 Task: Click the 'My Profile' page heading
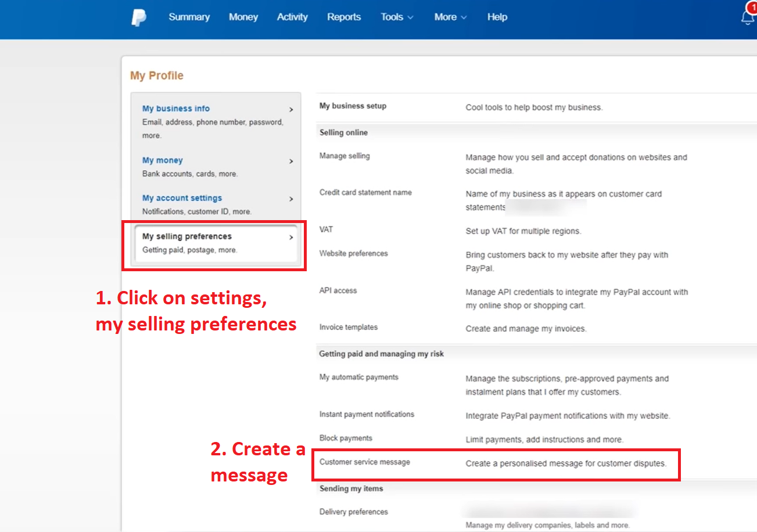tap(157, 76)
